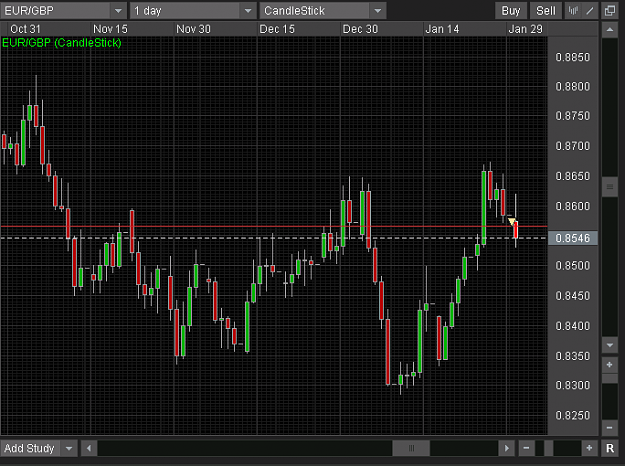Click the 0.8700 price axis label
The height and width of the screenshot is (466, 625).
tap(572, 146)
